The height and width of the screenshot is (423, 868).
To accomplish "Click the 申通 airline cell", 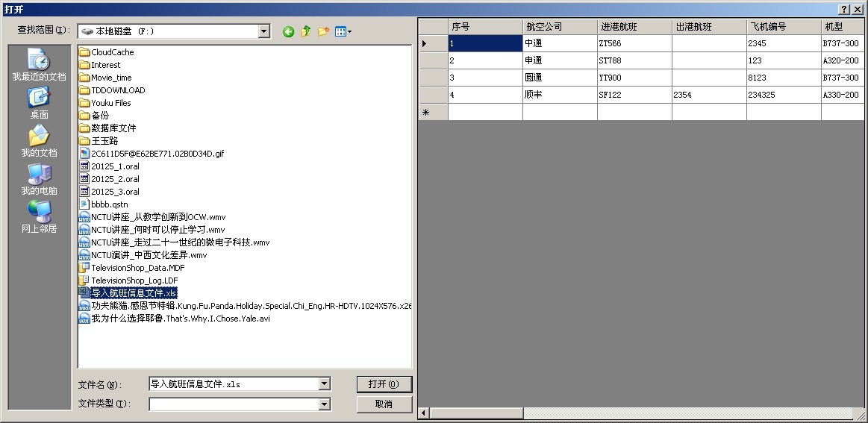I will [560, 60].
